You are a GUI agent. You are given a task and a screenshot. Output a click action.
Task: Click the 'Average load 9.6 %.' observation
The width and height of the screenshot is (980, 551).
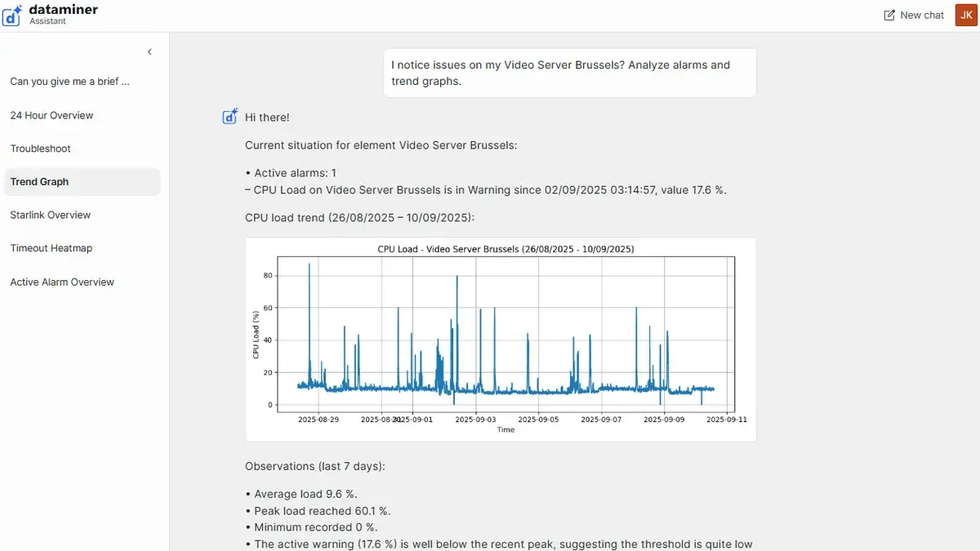[x=301, y=494]
